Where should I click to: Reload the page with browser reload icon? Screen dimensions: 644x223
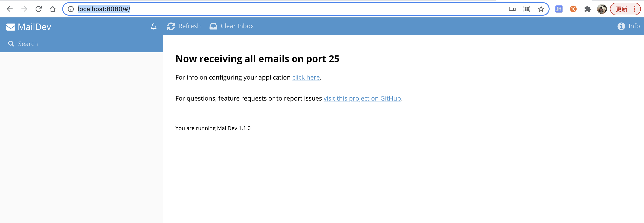point(38,9)
